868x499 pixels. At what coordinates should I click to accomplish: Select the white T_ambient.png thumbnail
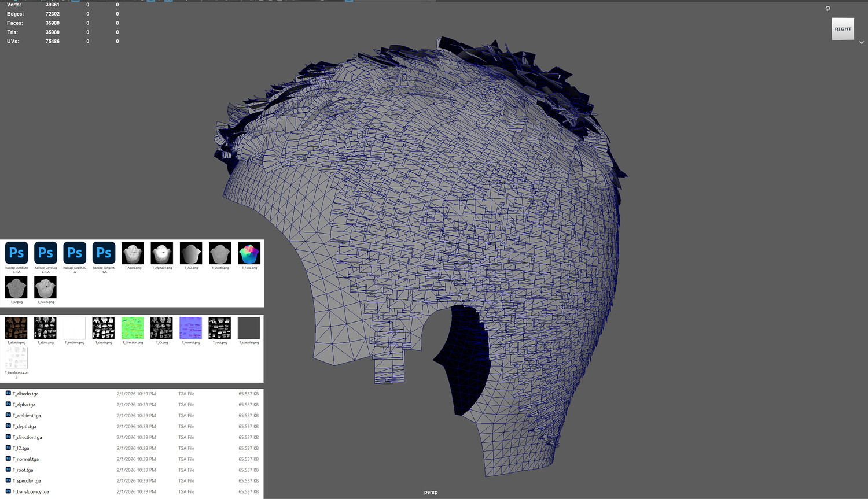coord(75,328)
